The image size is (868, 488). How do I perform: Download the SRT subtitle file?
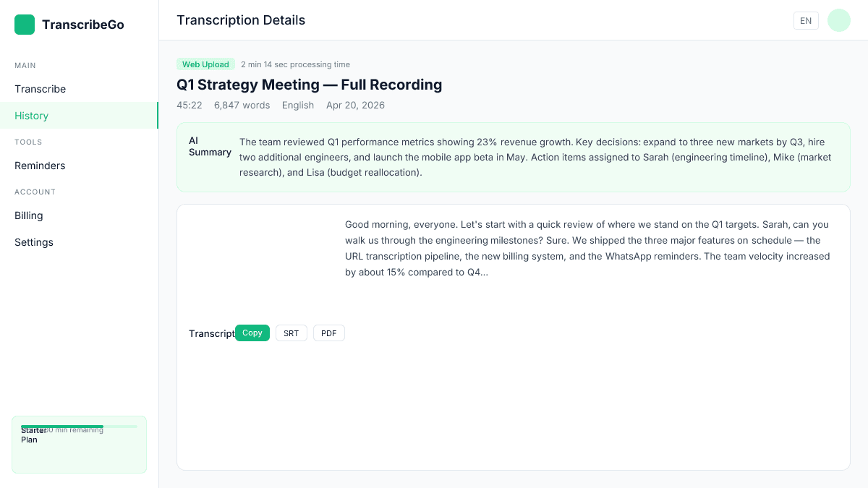[291, 333]
